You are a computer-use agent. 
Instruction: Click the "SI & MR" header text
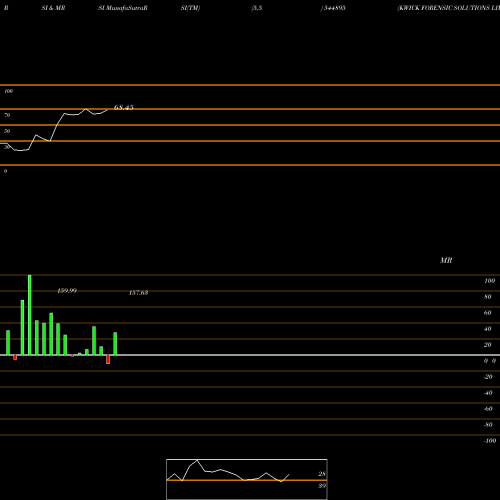point(53,8)
